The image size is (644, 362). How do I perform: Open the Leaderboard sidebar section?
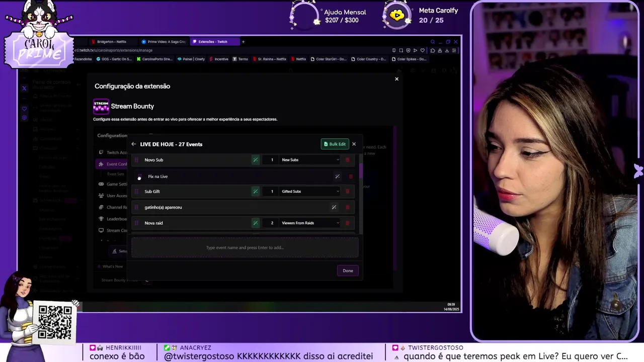tap(113, 219)
